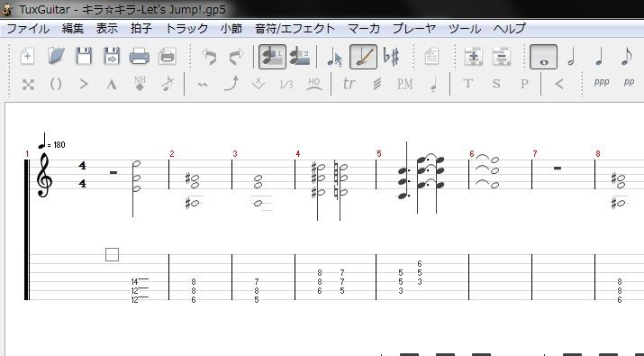Image resolution: width=644 pixels, height=356 pixels.
Task: Open the ツール menu
Action: [x=465, y=28]
